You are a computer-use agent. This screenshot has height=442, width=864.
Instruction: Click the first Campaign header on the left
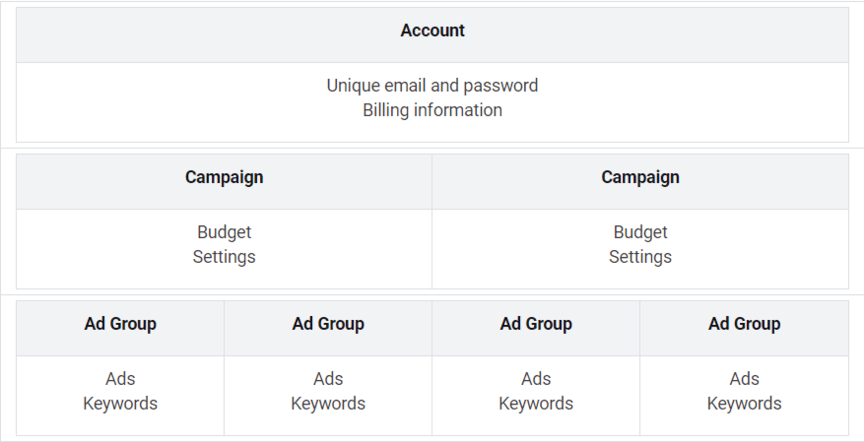[224, 177]
